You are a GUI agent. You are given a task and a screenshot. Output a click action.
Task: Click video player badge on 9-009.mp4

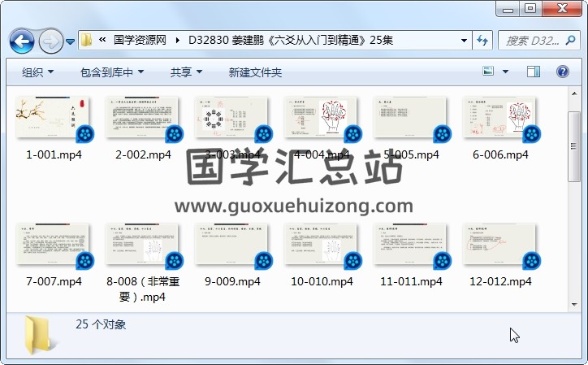pyautogui.click(x=263, y=261)
